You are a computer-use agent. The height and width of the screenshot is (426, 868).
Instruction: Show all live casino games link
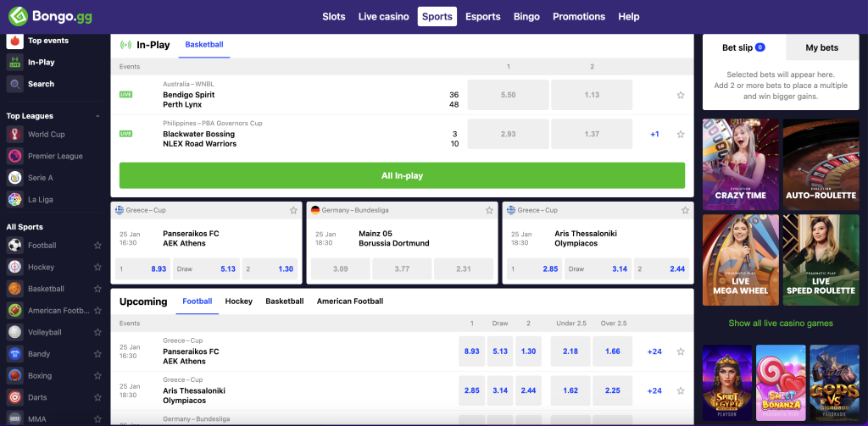pos(781,323)
